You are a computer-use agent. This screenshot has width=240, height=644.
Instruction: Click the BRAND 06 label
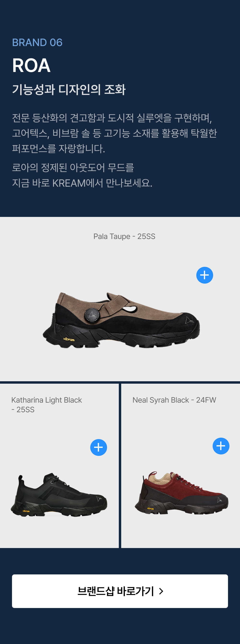pos(37,42)
